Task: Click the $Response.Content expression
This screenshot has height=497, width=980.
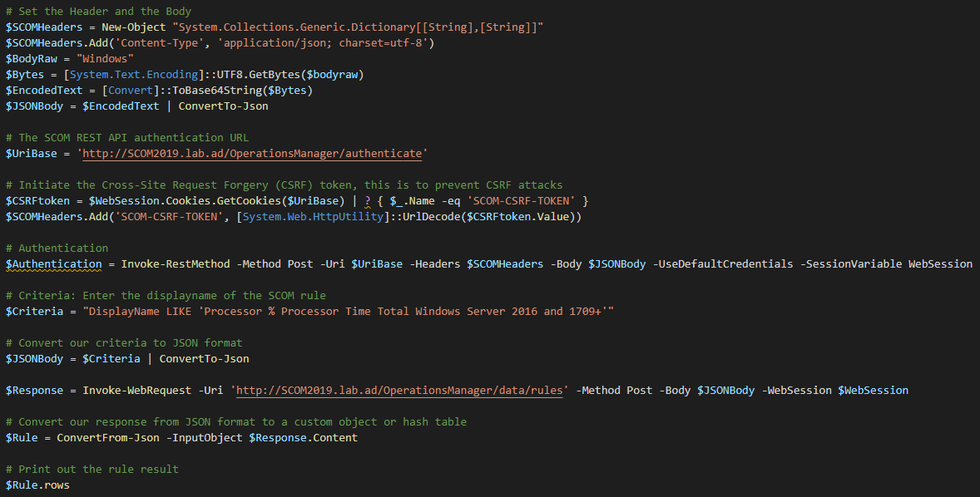Action: (303, 438)
